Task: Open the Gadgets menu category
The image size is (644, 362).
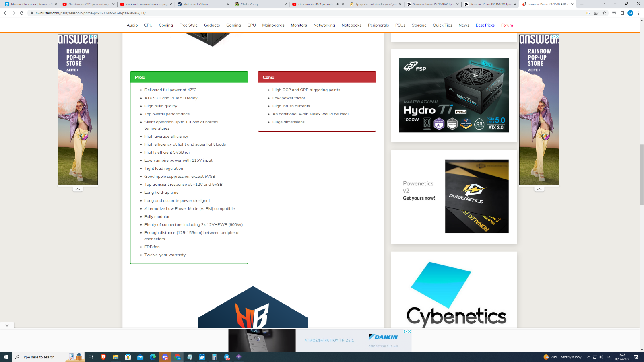Action: pos(212,25)
